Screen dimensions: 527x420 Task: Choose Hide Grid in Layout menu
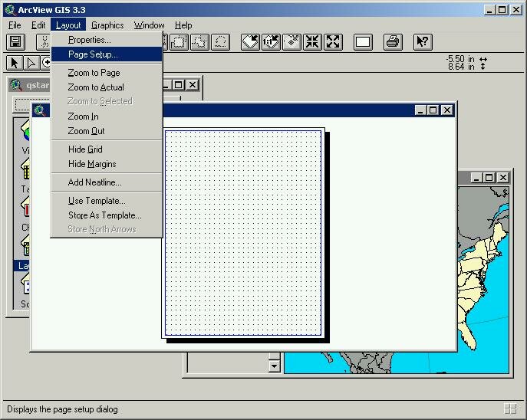107,149
